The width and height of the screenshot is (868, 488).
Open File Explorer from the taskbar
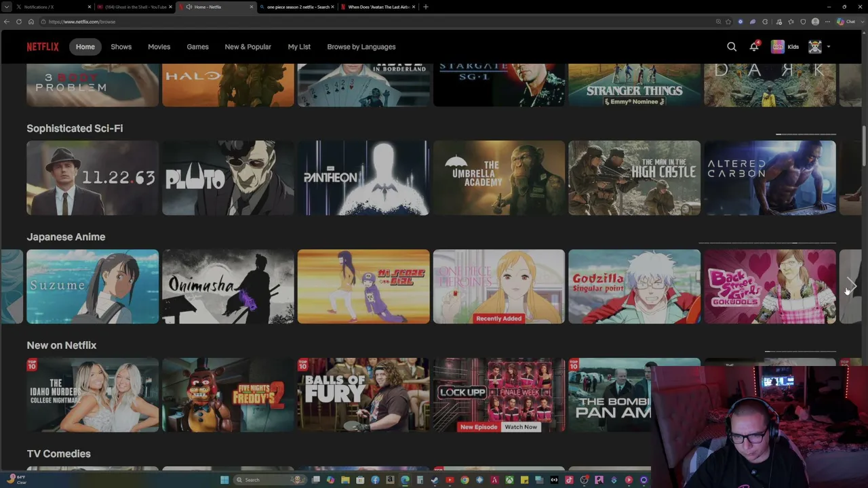pyautogui.click(x=345, y=480)
